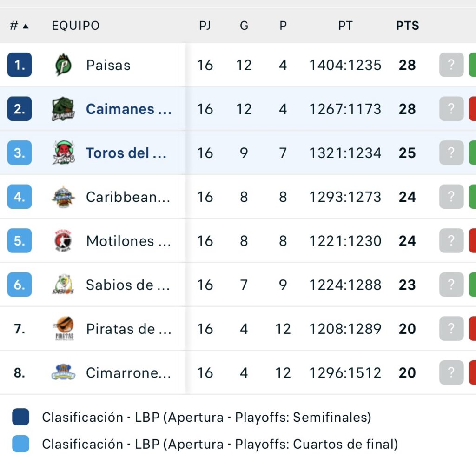Click position badge 1 for Paisas
The image size is (476, 458).
click(20, 65)
